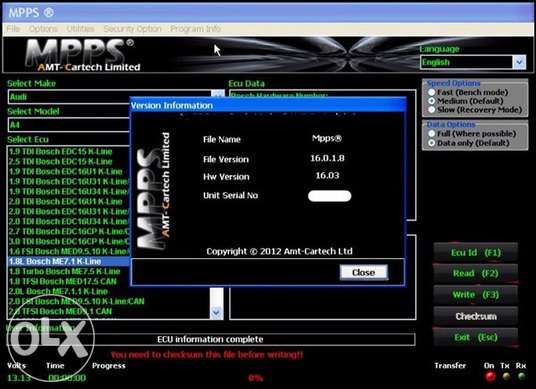Click the Version Information title bar
Screen dimensions: 536x389
(x=268, y=105)
